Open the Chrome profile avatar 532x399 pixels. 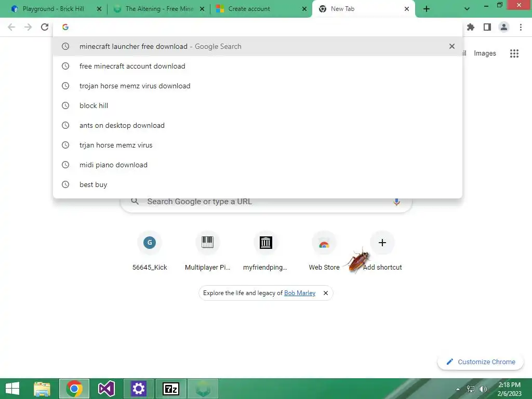pos(504,27)
